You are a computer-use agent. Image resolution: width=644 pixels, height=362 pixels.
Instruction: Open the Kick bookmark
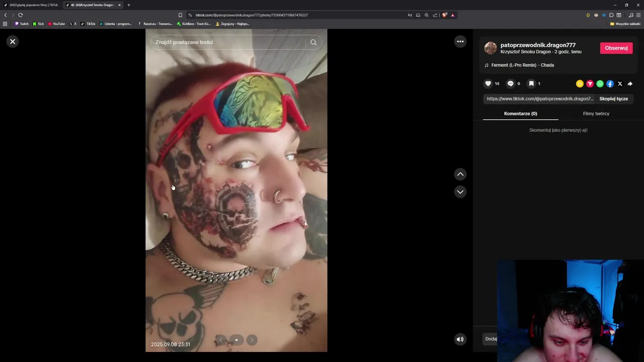38,24
